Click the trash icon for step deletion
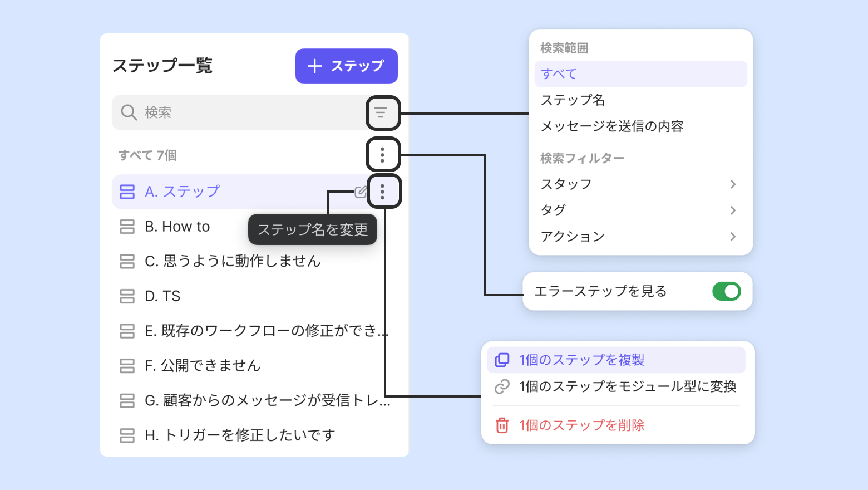The image size is (868, 490). point(502,425)
